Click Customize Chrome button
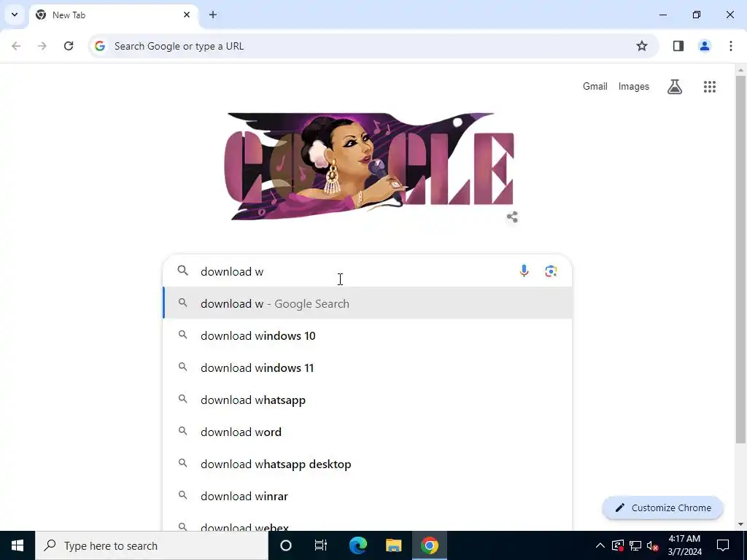This screenshot has height=560, width=747. click(x=662, y=507)
